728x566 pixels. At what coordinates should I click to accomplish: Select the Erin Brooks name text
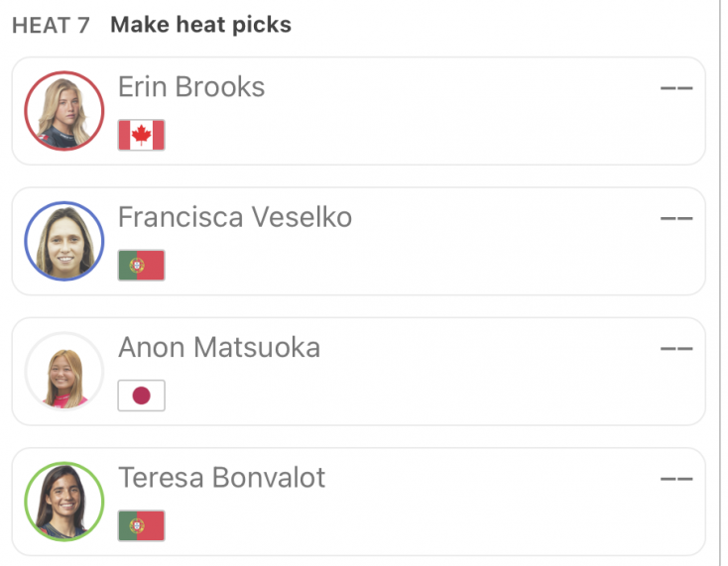pyautogui.click(x=191, y=87)
